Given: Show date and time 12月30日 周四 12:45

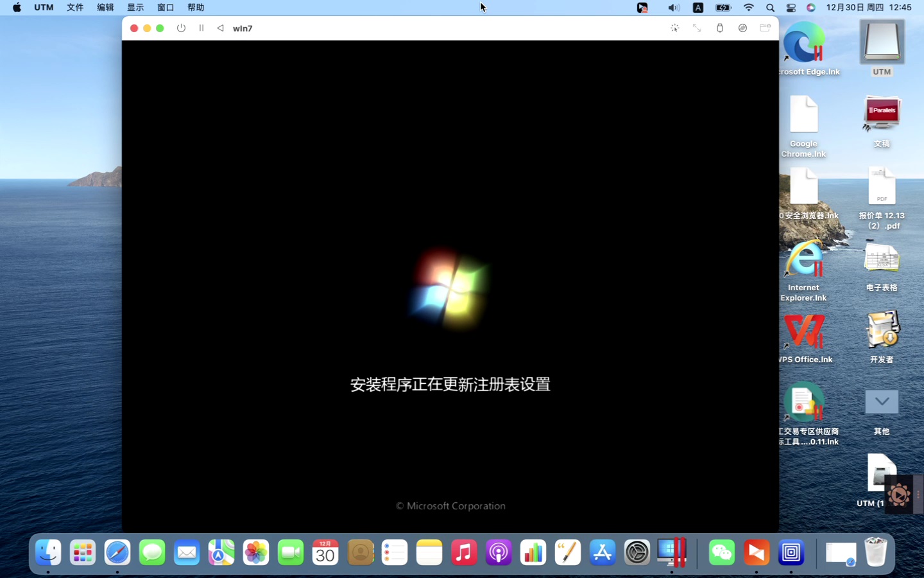Looking at the screenshot, I should (x=869, y=8).
